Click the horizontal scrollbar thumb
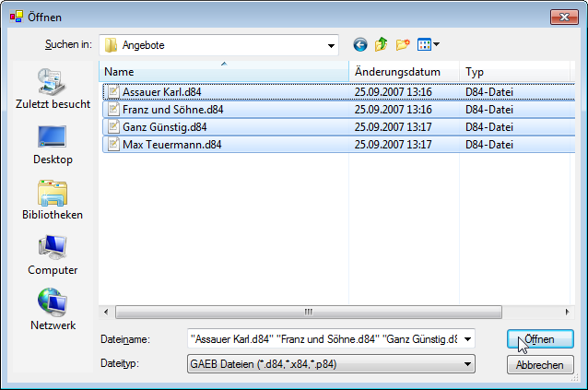Screen dimensions: 588x390 point(308,312)
